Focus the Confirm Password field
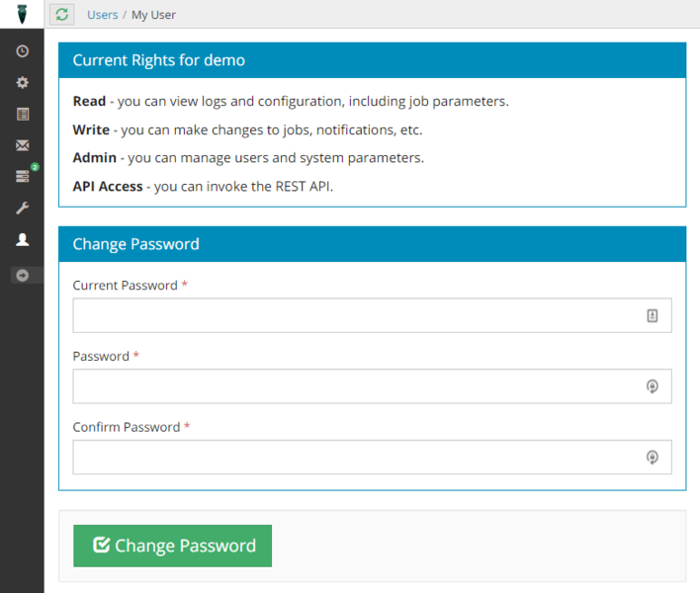Image resolution: width=700 pixels, height=593 pixels. tap(373, 458)
